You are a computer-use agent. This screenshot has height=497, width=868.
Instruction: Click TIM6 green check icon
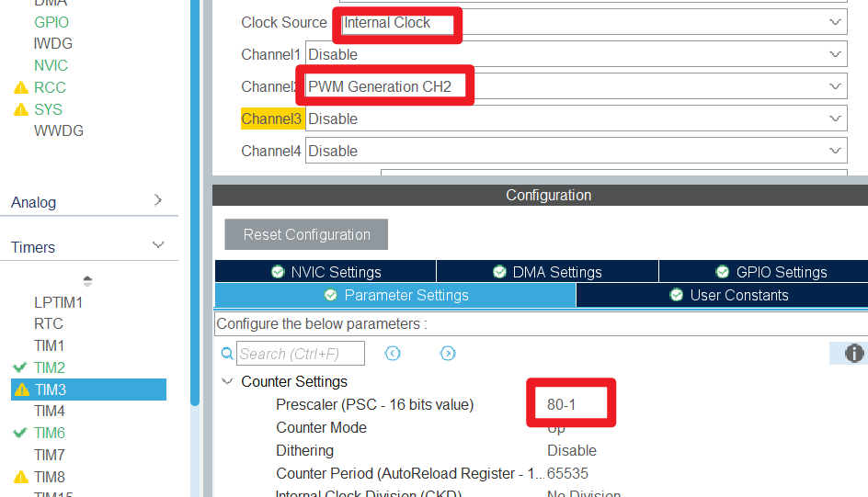click(x=20, y=433)
